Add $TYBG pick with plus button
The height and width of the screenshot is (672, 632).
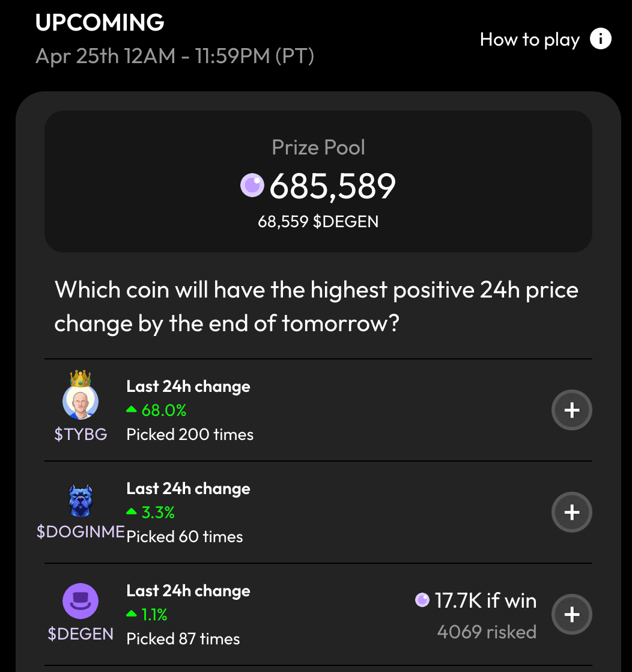point(572,411)
